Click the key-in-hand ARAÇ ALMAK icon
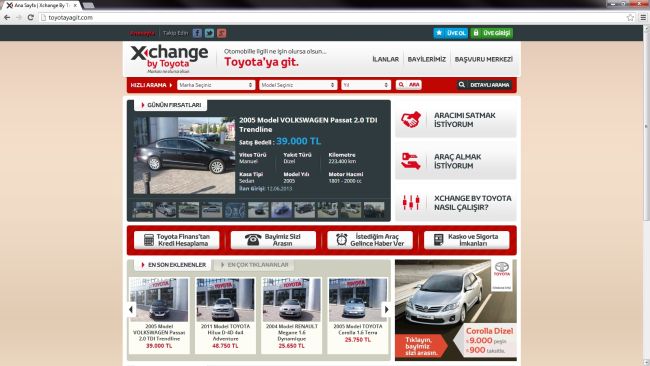This screenshot has height=366, width=650. tap(411, 161)
